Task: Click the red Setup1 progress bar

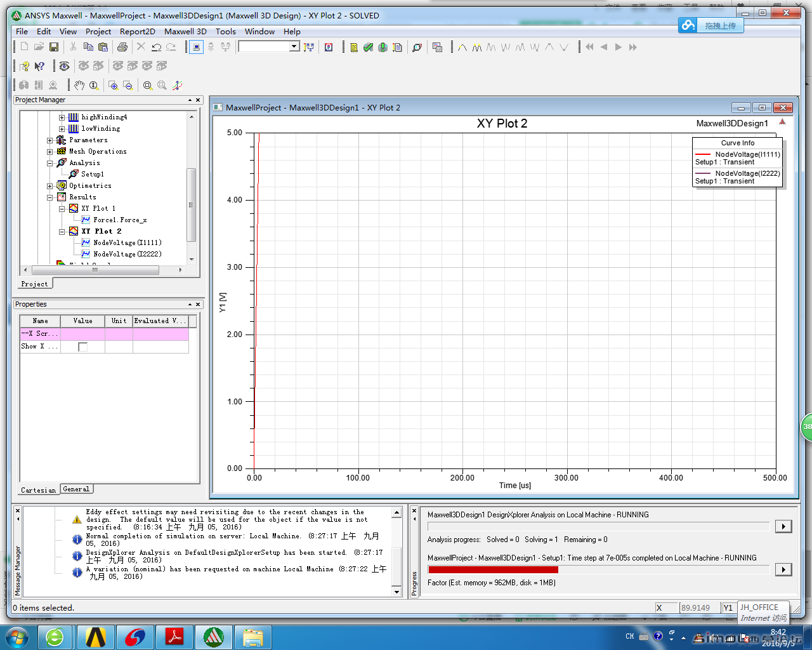Action: coord(493,569)
